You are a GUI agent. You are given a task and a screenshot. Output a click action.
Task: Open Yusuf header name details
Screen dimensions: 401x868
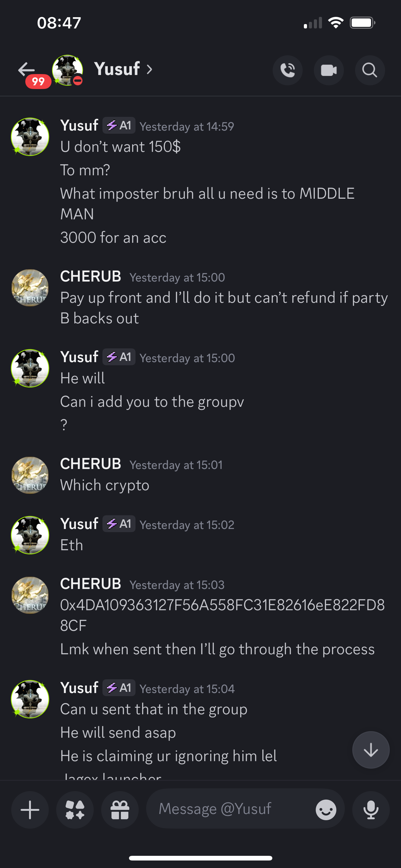(x=117, y=69)
